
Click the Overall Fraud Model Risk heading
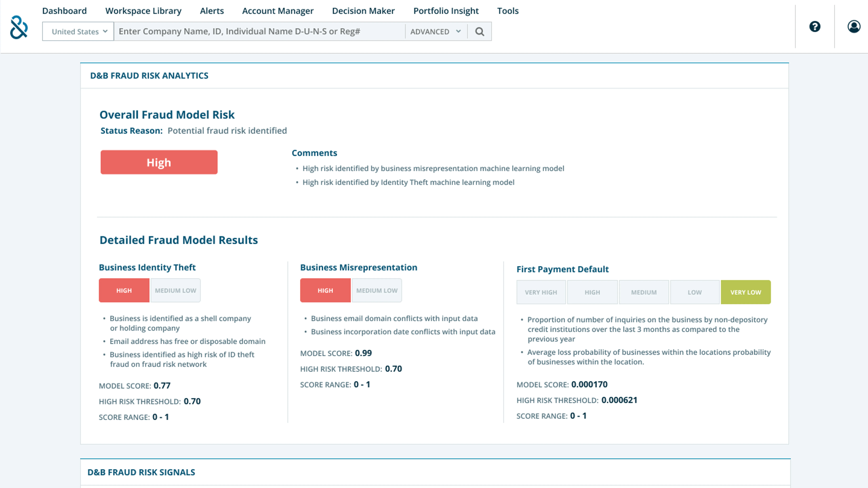click(x=167, y=115)
